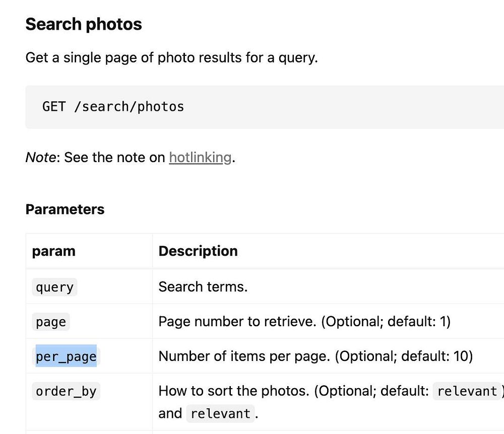Click the param column header

53,251
